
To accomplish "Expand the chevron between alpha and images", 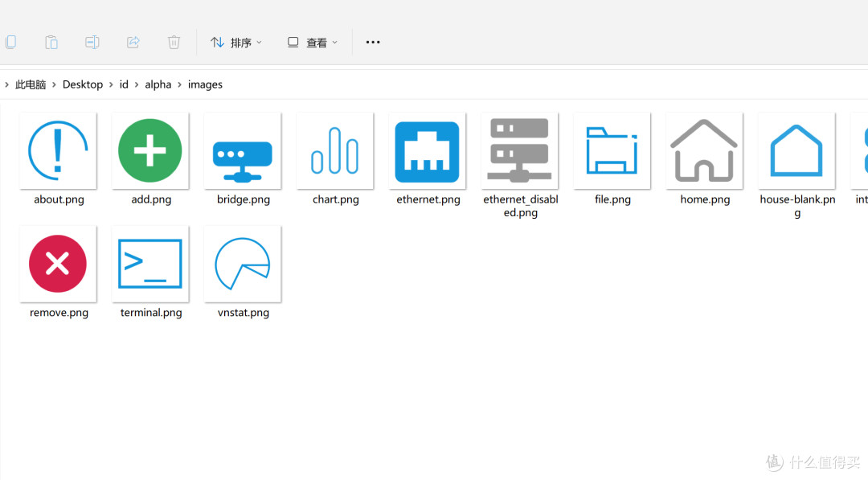I will [x=180, y=84].
